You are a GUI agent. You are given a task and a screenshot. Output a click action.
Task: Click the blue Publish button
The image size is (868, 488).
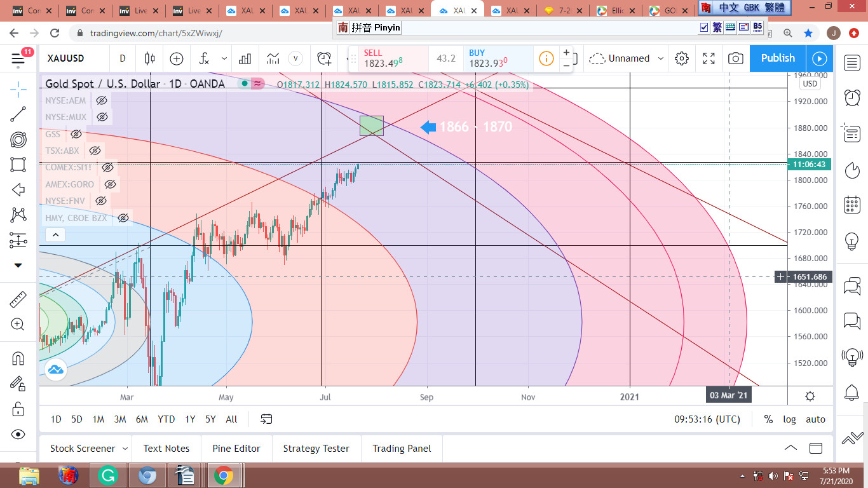[x=778, y=58]
